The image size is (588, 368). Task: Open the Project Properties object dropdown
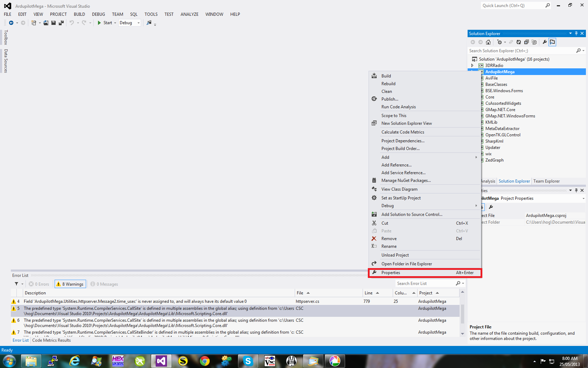click(583, 198)
